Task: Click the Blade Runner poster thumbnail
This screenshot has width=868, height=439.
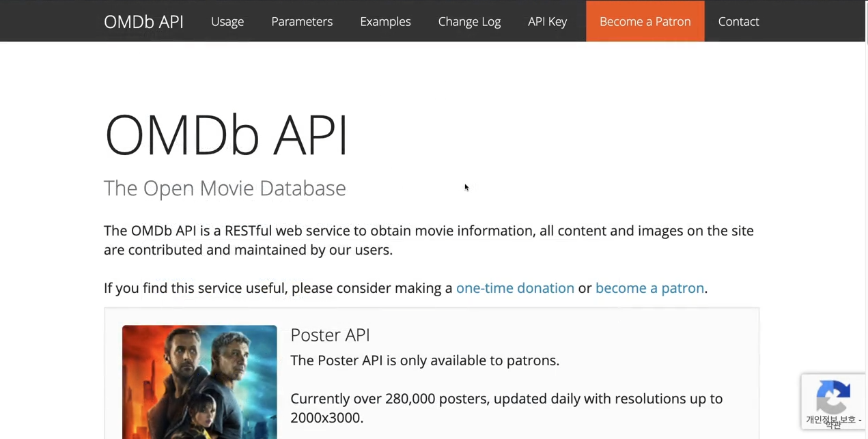Action: pos(199,382)
